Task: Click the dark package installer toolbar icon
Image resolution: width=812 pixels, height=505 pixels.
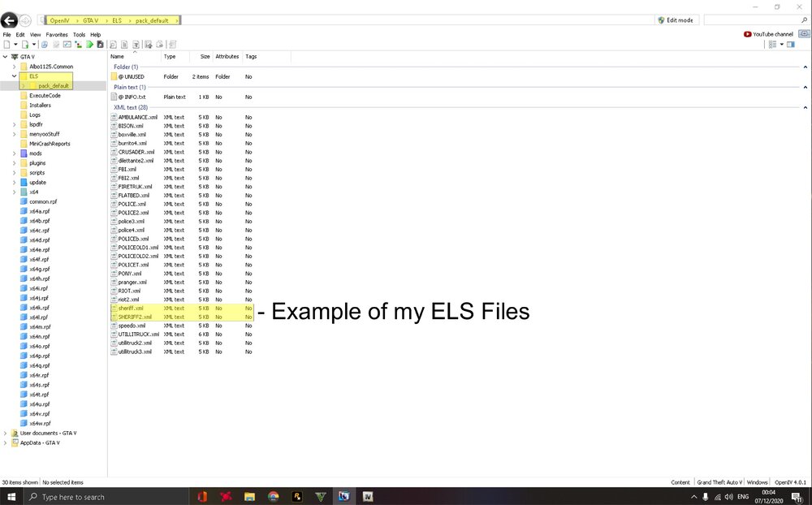Action: (x=101, y=45)
